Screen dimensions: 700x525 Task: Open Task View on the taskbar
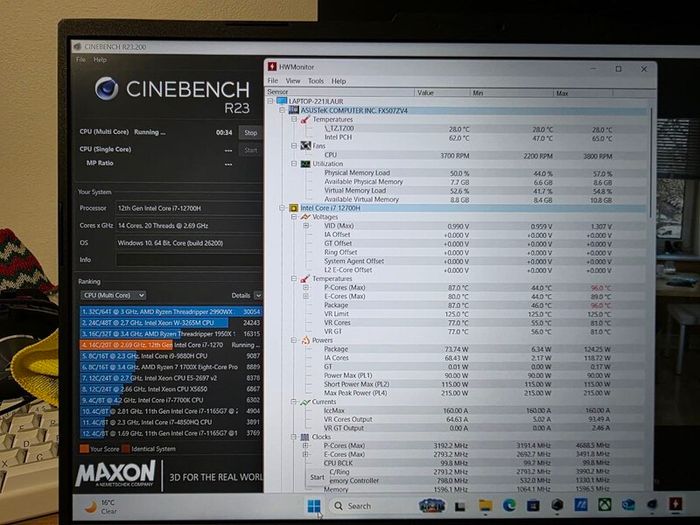click(460, 506)
